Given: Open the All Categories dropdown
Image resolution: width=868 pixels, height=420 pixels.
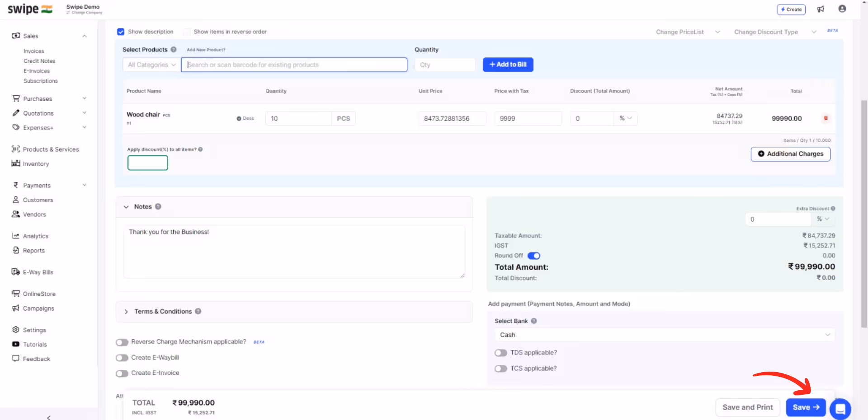Looking at the screenshot, I should (x=151, y=65).
